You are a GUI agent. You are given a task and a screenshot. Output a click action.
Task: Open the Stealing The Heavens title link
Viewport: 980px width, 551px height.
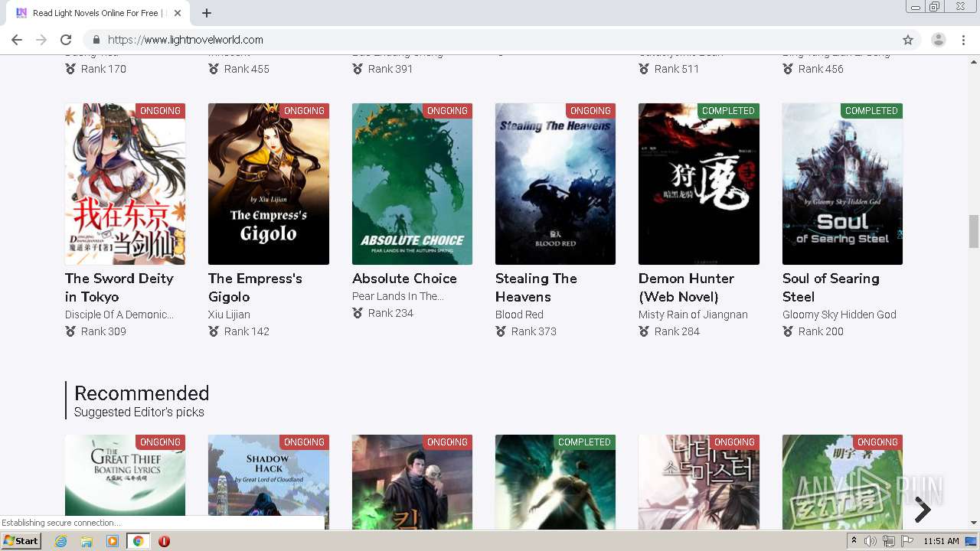(x=536, y=288)
